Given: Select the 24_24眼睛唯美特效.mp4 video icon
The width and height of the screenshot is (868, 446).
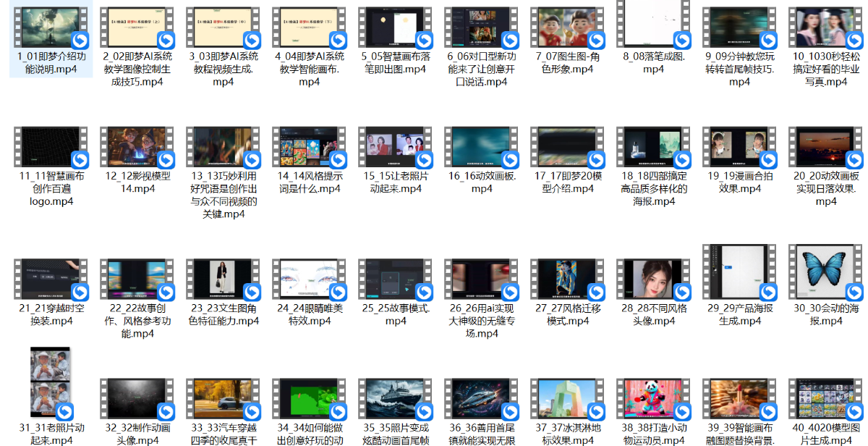Looking at the screenshot, I should click(x=309, y=279).
